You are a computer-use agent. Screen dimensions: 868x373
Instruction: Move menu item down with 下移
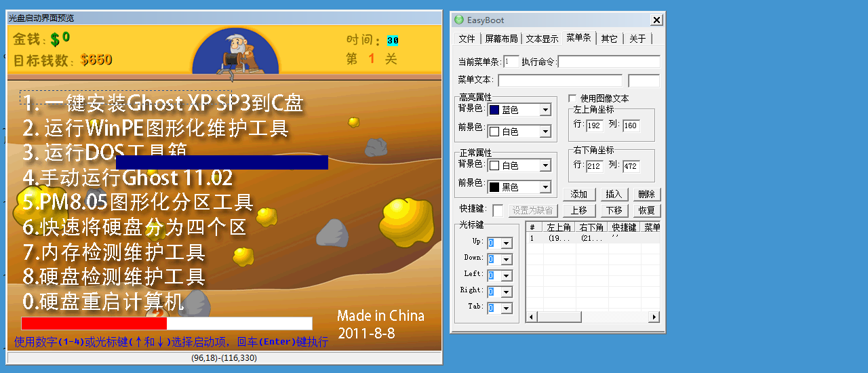click(x=613, y=211)
